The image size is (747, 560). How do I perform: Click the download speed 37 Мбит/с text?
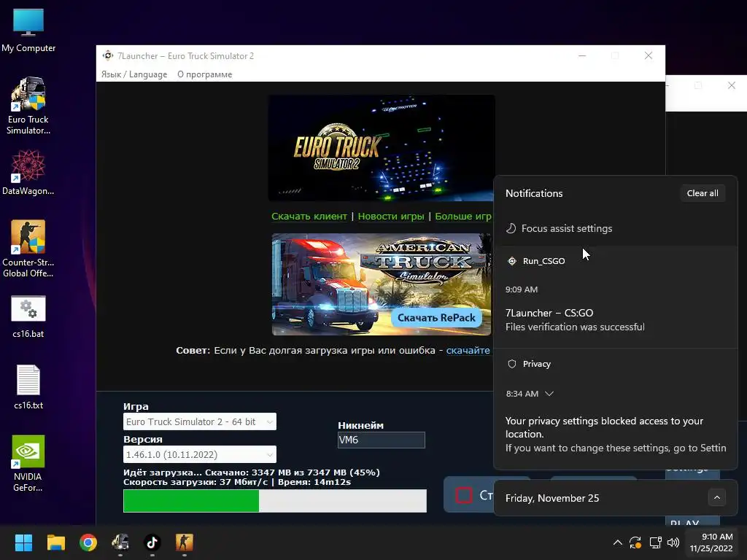[x=237, y=482]
